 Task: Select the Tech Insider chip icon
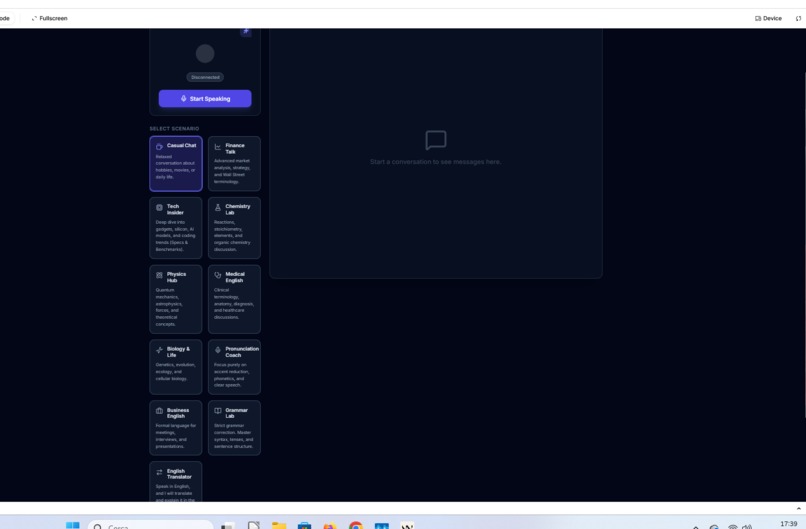click(x=159, y=207)
